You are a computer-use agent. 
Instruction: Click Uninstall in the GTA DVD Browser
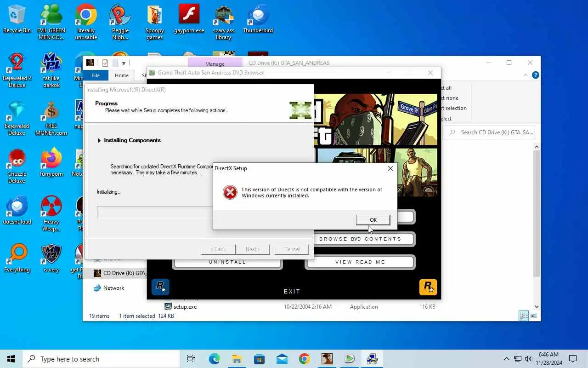click(x=227, y=262)
